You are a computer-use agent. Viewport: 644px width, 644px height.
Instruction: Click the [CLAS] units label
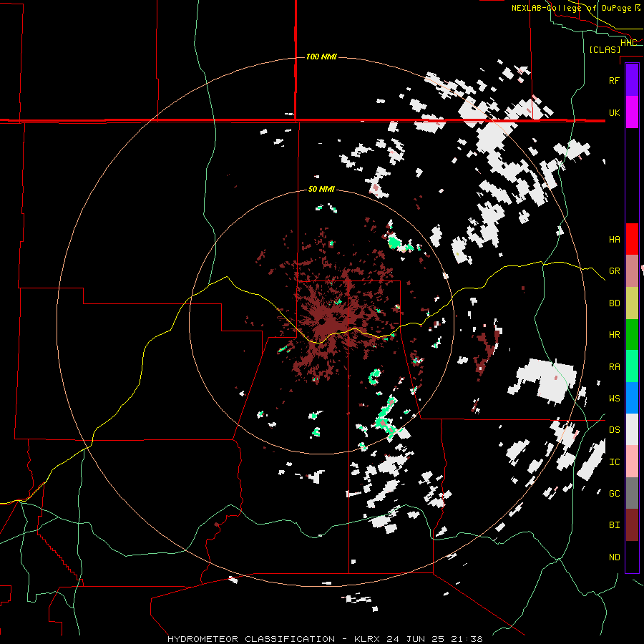[605, 49]
